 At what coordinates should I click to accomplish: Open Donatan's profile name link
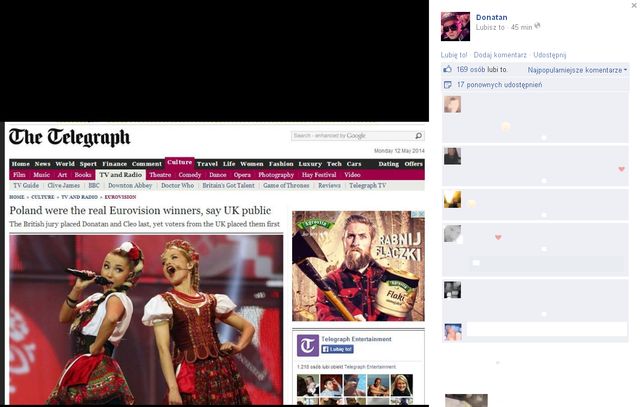point(491,17)
